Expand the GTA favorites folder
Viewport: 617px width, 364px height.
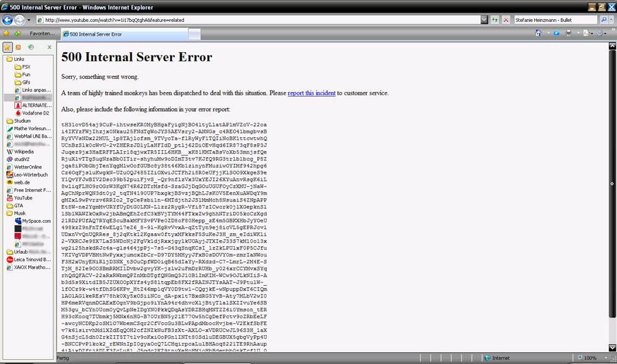tap(15, 206)
